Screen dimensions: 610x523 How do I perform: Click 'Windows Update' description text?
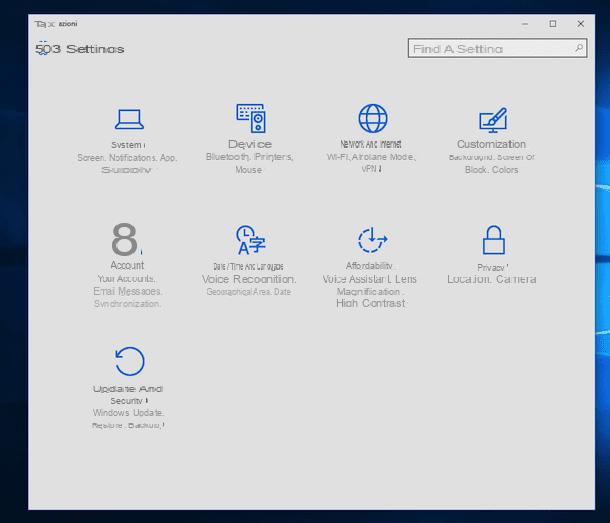tap(128, 412)
